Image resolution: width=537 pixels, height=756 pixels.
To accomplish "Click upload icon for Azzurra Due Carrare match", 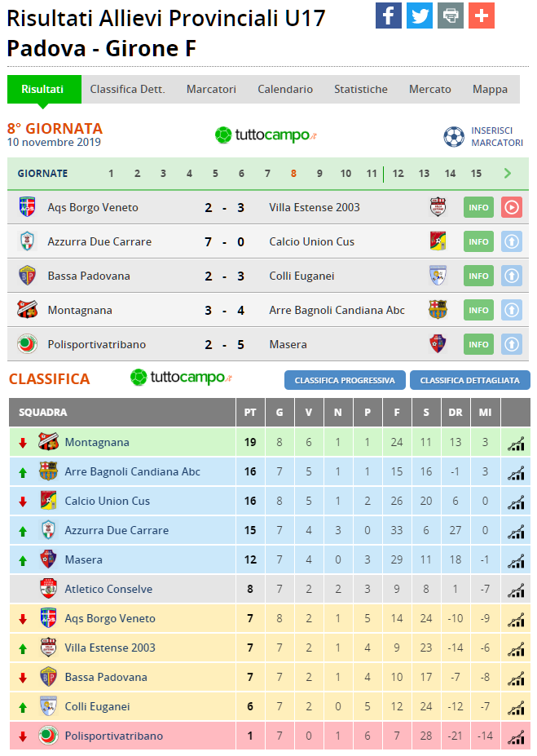I will (512, 241).
